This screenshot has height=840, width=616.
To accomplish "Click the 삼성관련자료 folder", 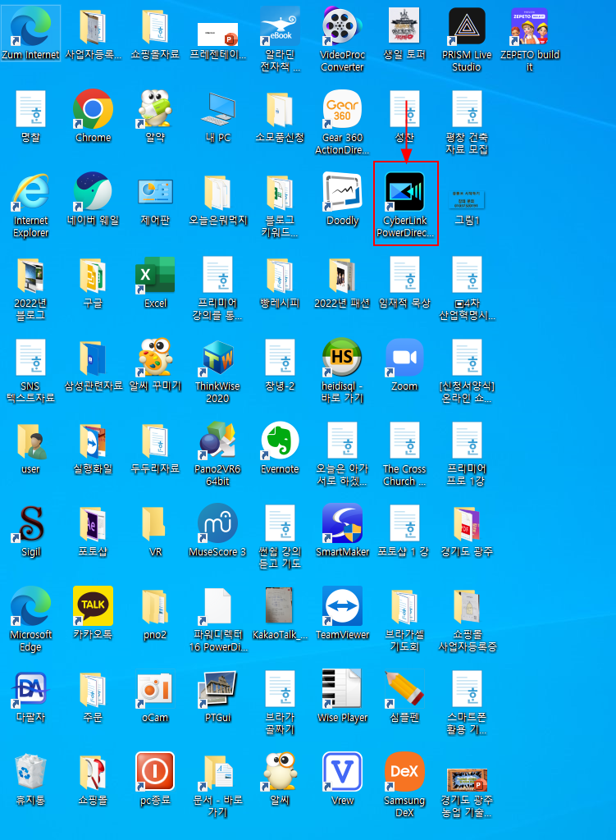I will pos(93,358).
